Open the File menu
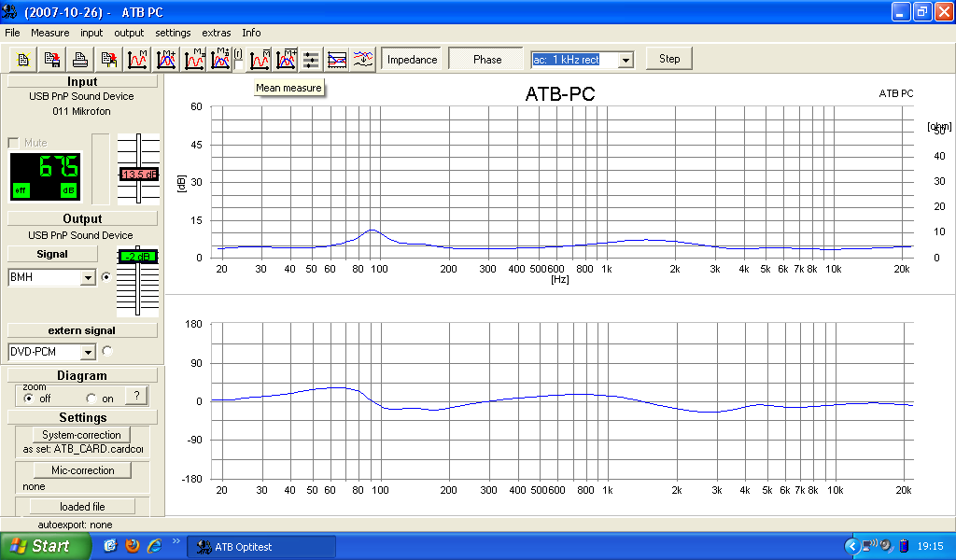956x560 pixels. tap(12, 33)
